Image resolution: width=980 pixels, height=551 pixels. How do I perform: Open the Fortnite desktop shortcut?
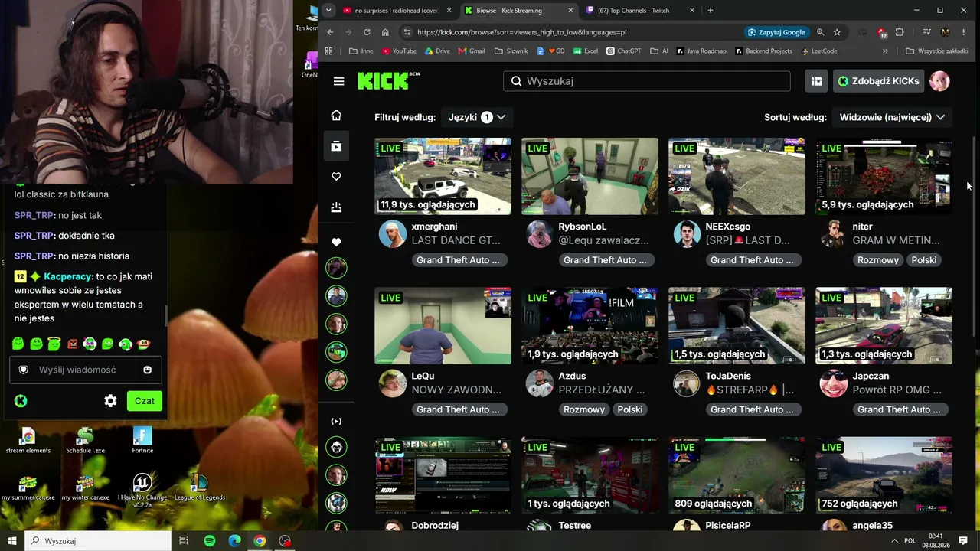coord(142,440)
